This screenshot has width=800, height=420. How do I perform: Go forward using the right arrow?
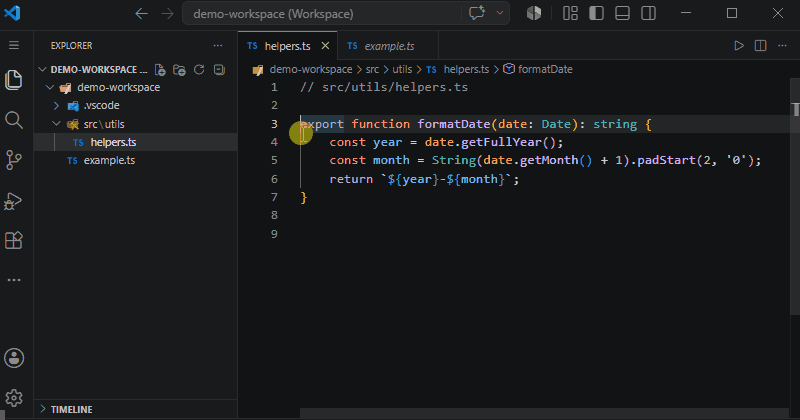tap(167, 14)
